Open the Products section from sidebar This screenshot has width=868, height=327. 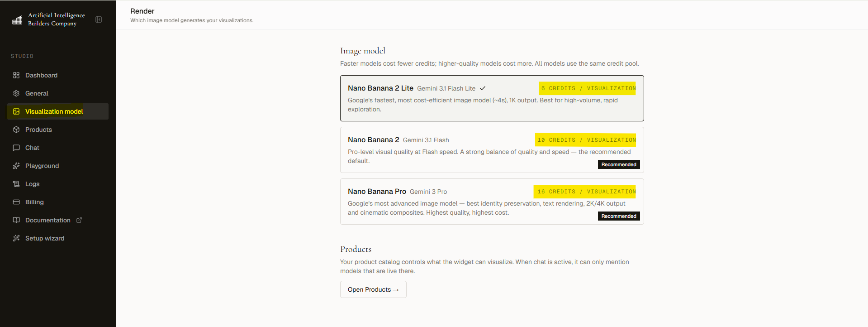pos(58,130)
